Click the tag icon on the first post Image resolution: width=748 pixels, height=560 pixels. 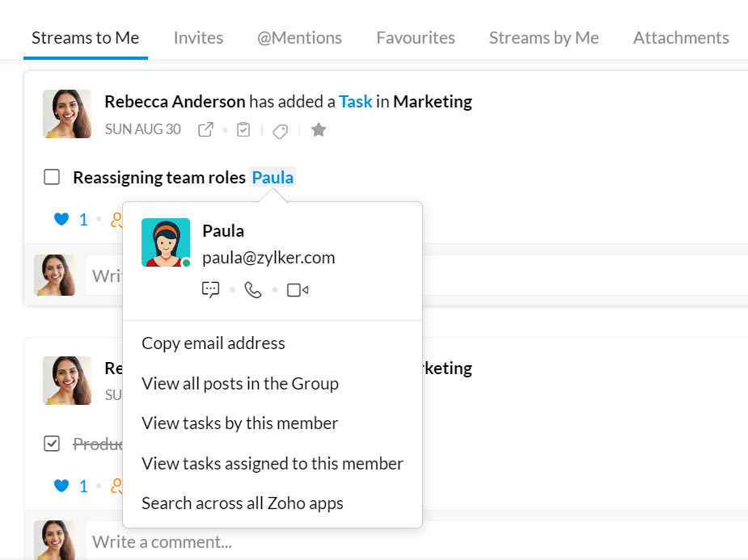[x=280, y=131]
